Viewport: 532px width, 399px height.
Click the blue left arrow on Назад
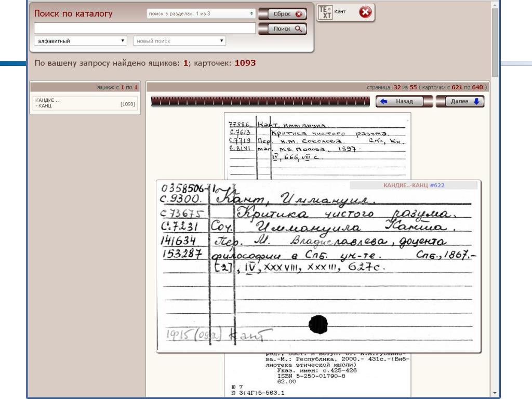click(384, 101)
